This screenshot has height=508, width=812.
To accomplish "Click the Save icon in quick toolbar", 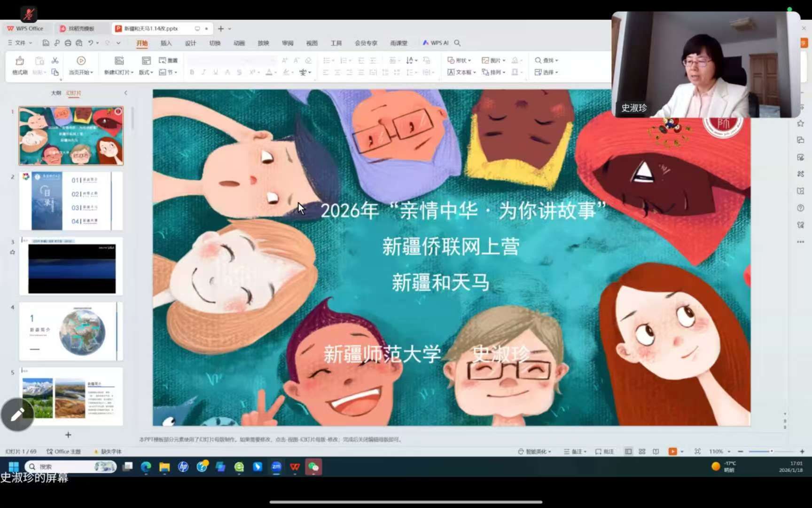I will 46,43.
